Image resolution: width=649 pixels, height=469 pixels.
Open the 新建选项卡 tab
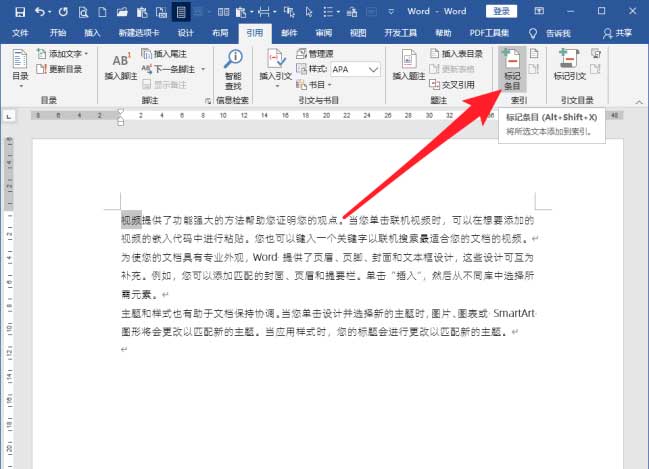point(139,33)
